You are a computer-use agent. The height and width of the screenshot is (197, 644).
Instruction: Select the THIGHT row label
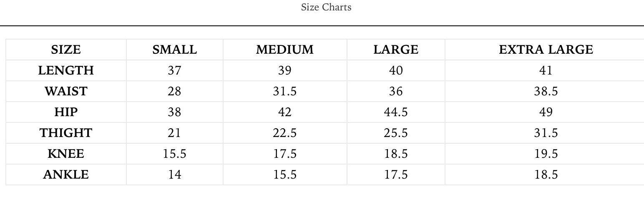click(x=66, y=133)
